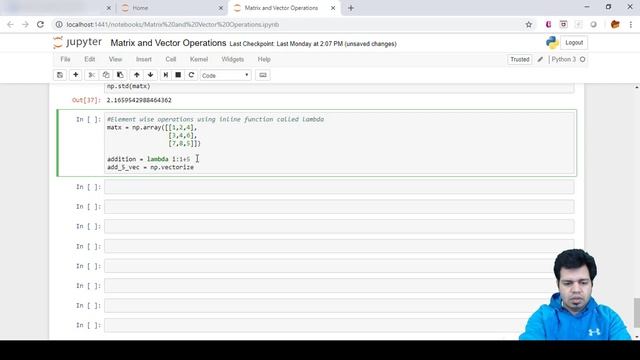Click the output value 2.1659542988464362

click(x=139, y=100)
